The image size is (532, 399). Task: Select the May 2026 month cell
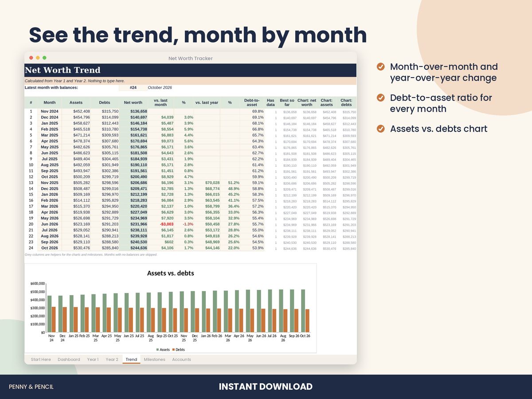click(50, 218)
